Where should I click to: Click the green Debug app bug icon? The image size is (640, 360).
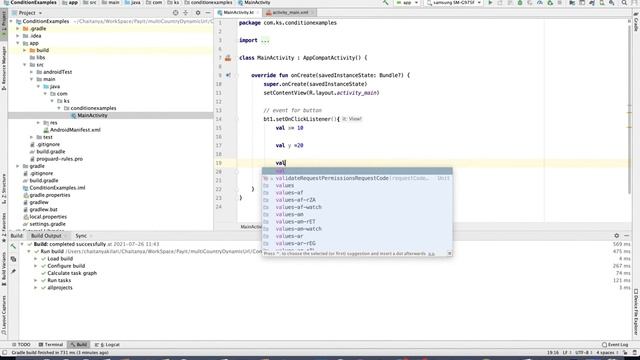pyautogui.click(x=520, y=2)
